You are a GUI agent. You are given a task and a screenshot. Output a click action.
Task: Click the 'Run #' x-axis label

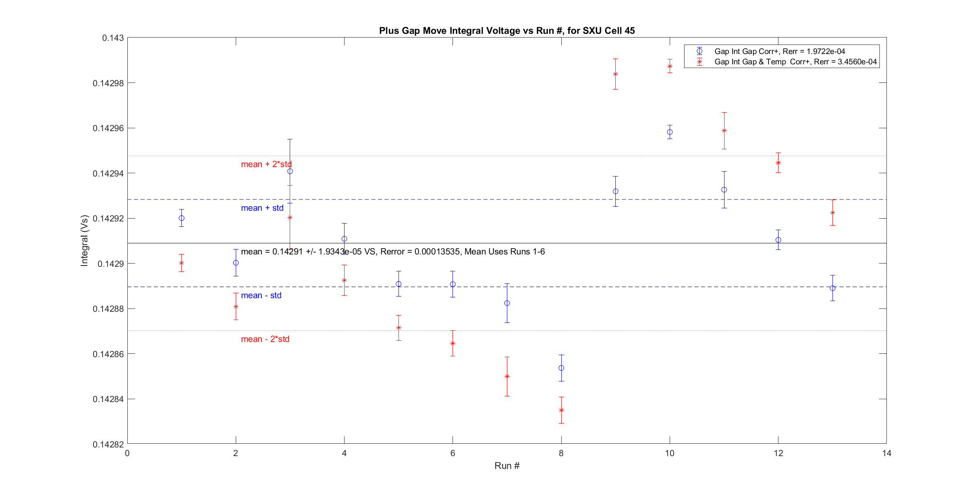click(506, 466)
